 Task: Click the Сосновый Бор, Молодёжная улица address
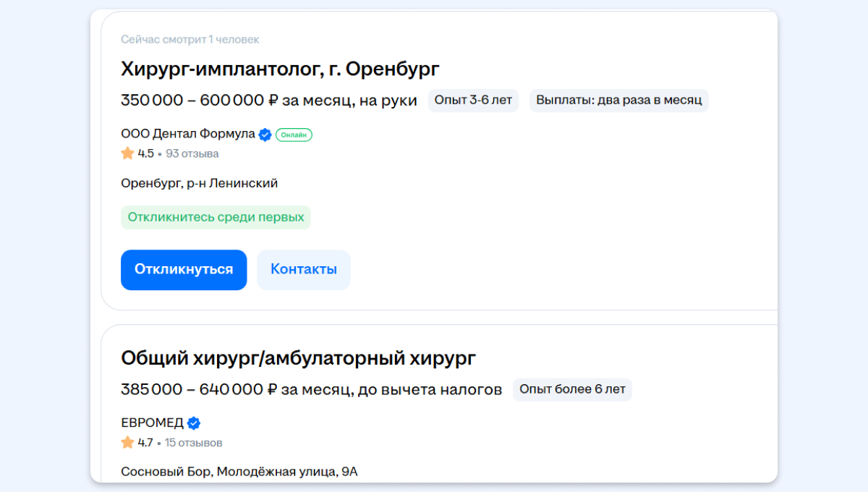pos(239,472)
